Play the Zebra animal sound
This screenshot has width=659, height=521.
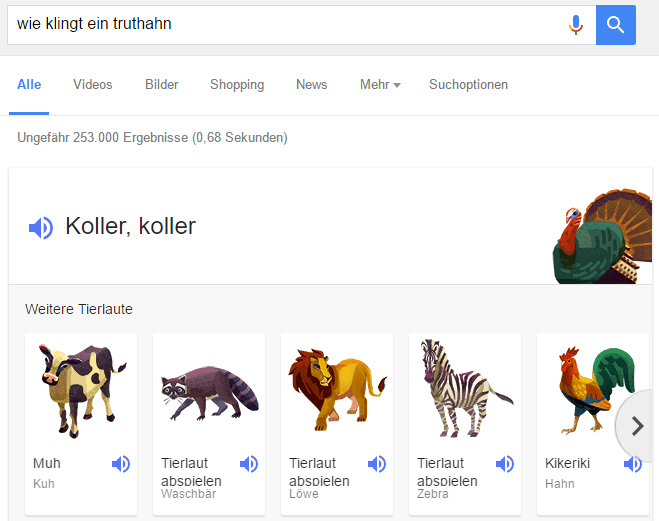(x=505, y=464)
